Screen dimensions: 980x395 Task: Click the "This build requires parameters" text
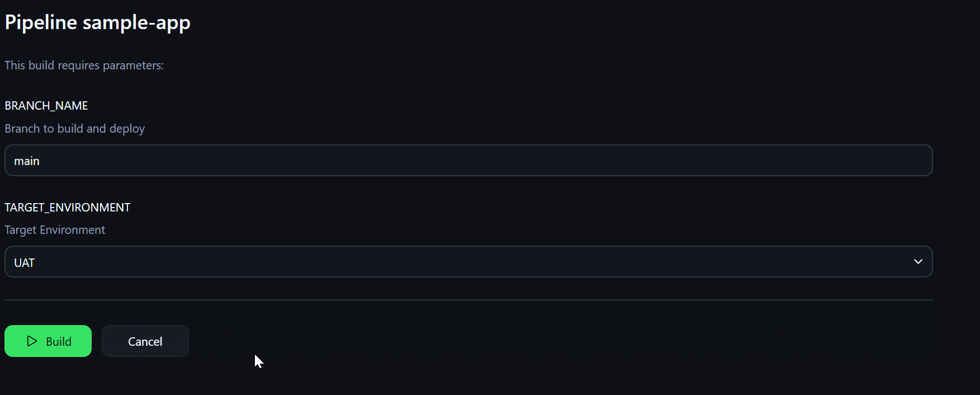[84, 65]
